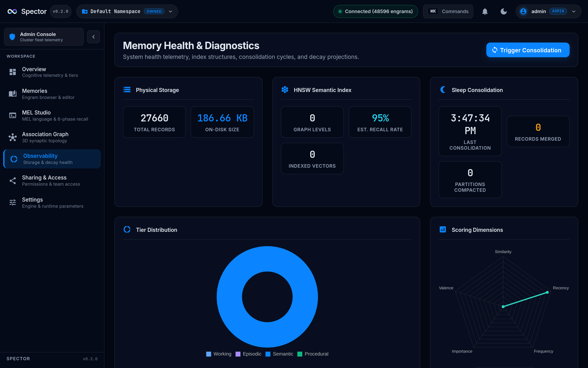
Task: Click the MEL Studio terminal icon
Action: pyautogui.click(x=13, y=115)
